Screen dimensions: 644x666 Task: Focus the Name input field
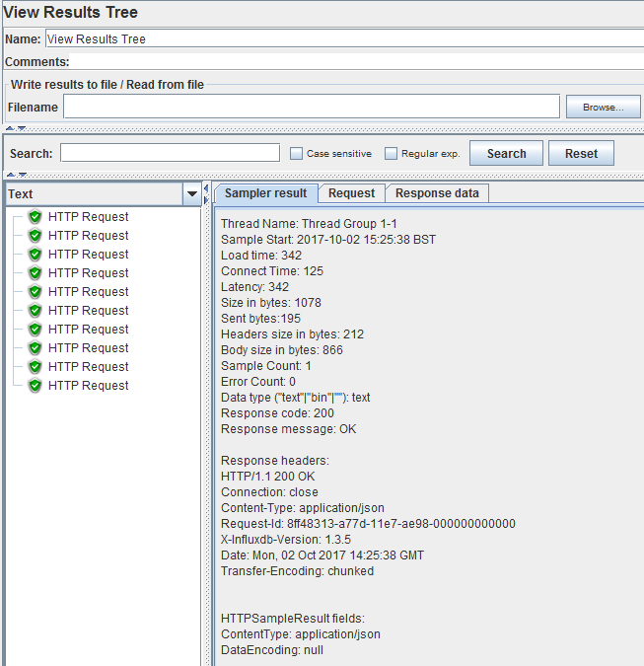click(x=344, y=38)
